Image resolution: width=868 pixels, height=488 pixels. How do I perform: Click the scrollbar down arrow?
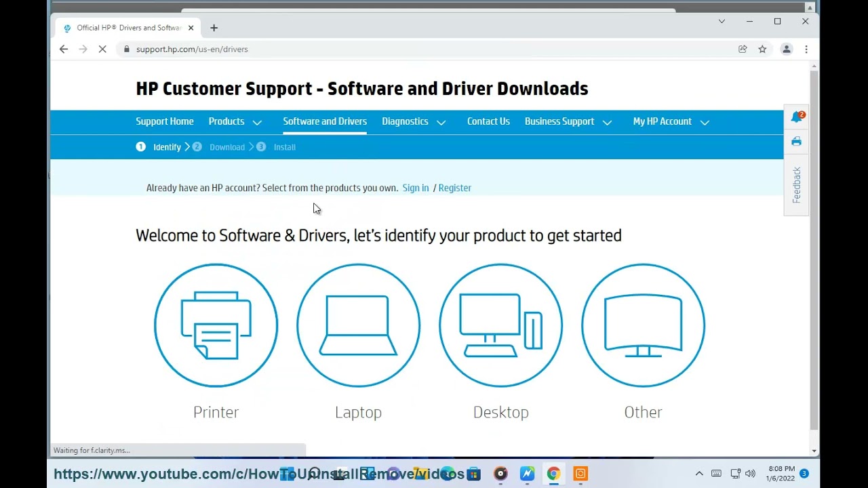click(814, 451)
